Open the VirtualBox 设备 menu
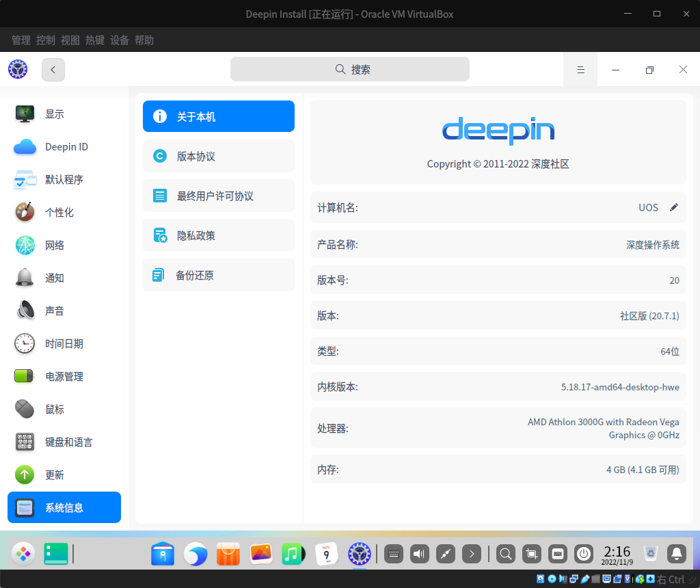Viewport: 700px width, 588px height. click(119, 40)
